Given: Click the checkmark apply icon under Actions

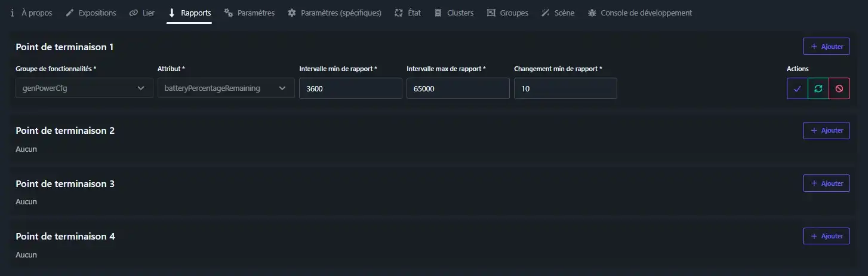Looking at the screenshot, I should pyautogui.click(x=797, y=88).
